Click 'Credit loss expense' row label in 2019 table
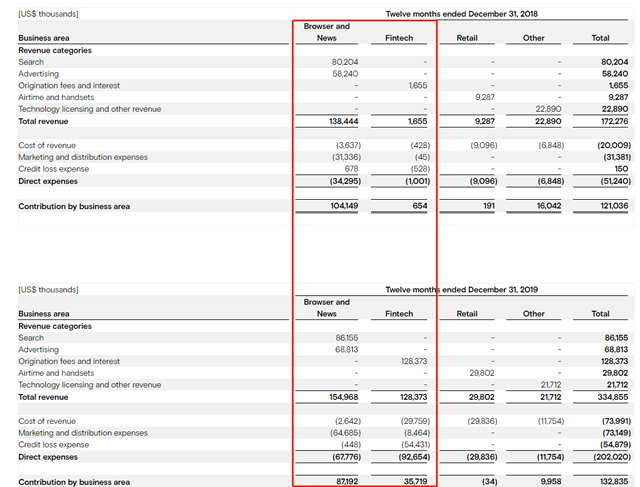The height and width of the screenshot is (487, 640). [56, 445]
